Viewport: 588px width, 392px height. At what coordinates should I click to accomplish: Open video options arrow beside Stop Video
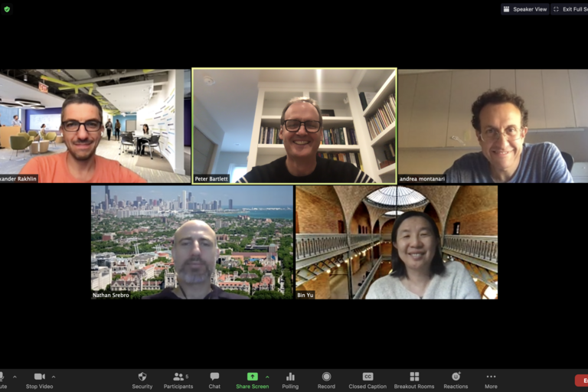click(x=54, y=377)
